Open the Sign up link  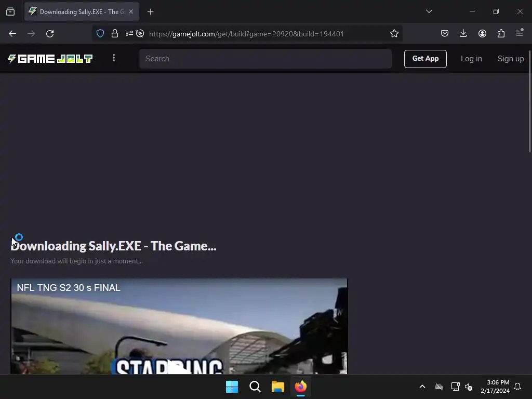(x=511, y=59)
